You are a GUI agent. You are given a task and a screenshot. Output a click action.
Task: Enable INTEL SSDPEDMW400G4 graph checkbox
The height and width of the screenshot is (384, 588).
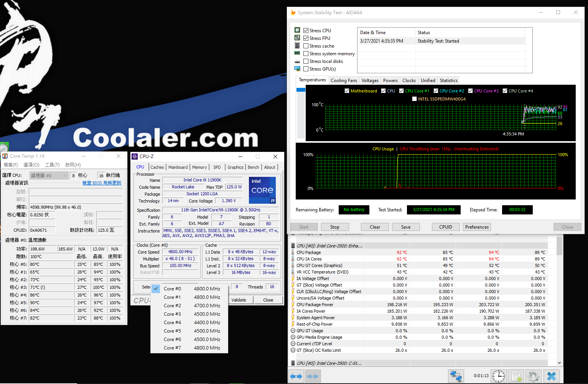point(414,99)
